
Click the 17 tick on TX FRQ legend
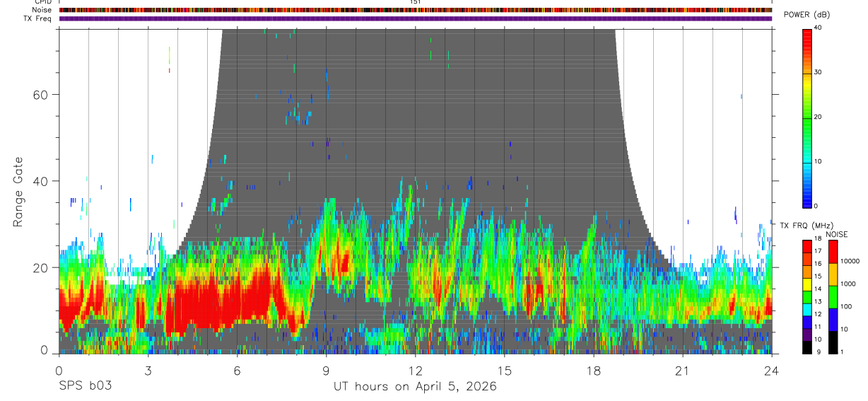(x=818, y=251)
